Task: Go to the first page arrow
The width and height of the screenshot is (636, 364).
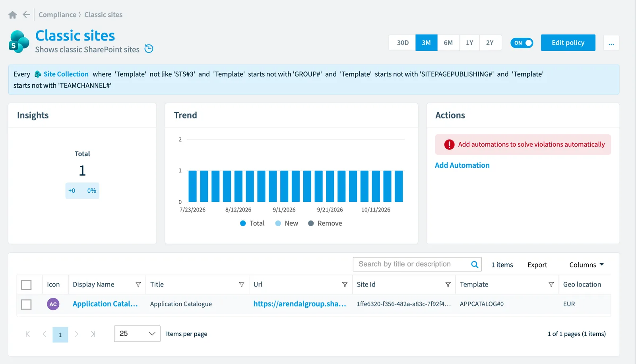Action: click(x=28, y=334)
